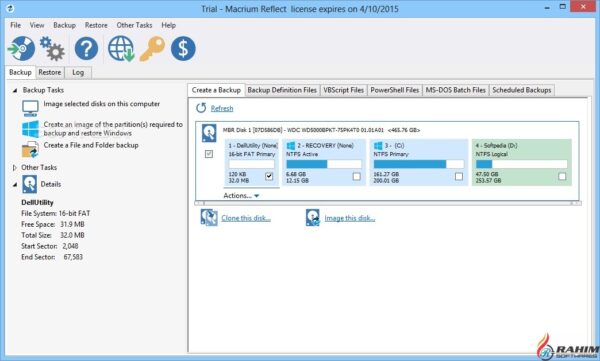The image size is (600, 361).
Task: Open the Restore menu
Action: pyautogui.click(x=96, y=25)
